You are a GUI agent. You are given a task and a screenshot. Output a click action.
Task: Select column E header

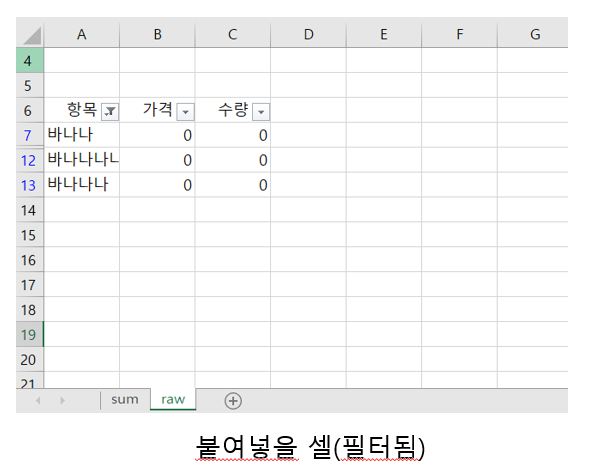[384, 35]
